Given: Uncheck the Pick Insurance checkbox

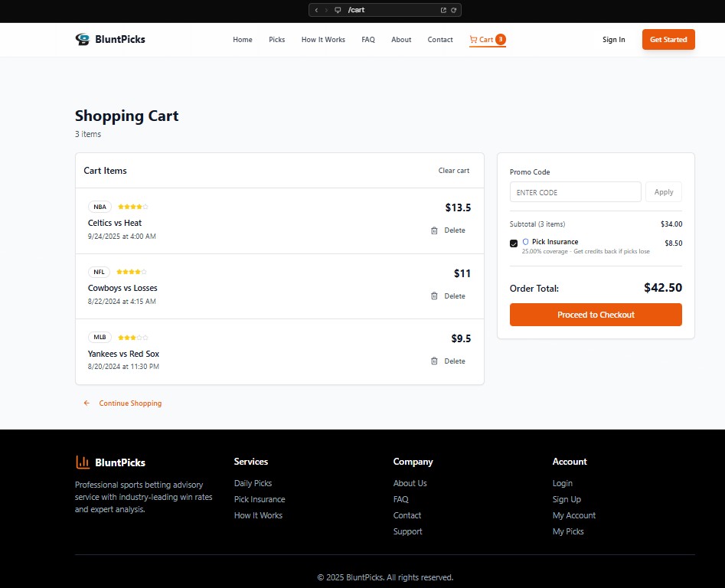Looking at the screenshot, I should [x=514, y=243].
